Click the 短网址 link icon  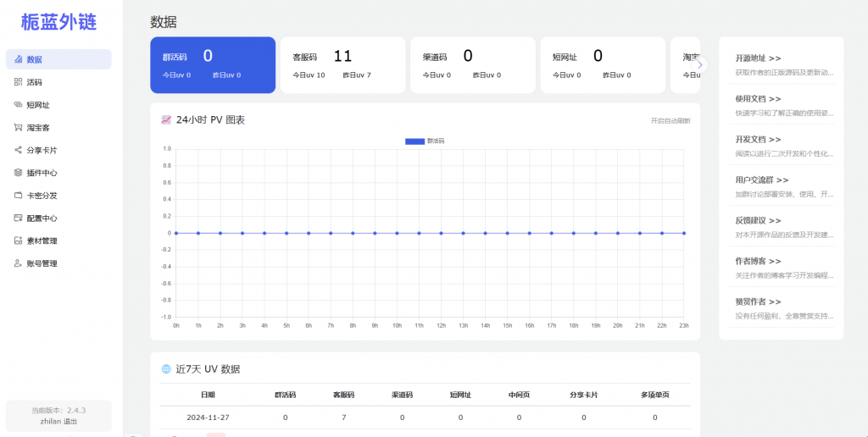coord(19,104)
